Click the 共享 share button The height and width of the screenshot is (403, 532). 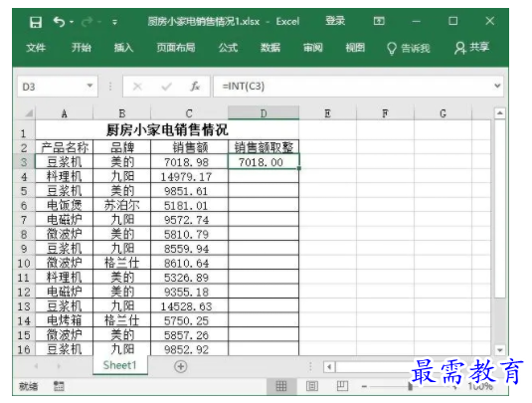pyautogui.click(x=472, y=48)
